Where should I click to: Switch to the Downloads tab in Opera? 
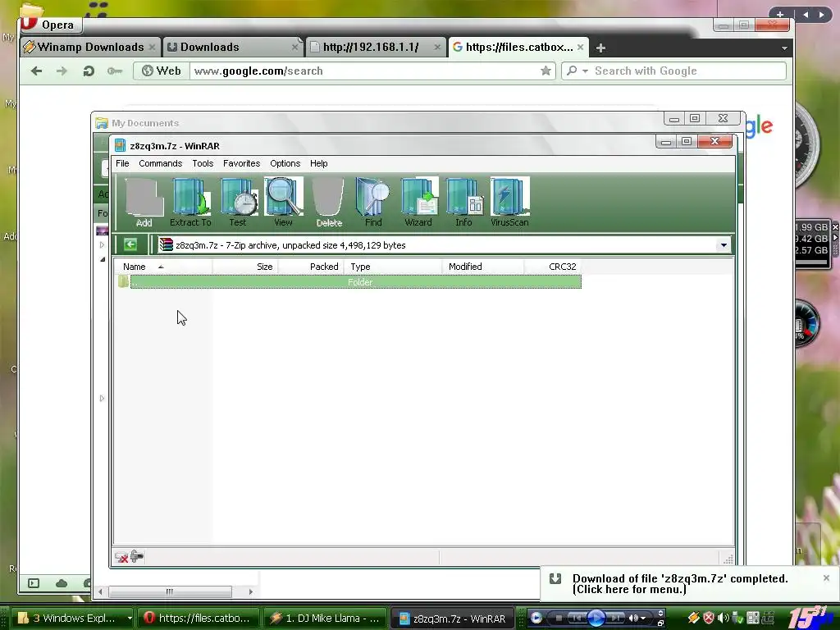231,47
